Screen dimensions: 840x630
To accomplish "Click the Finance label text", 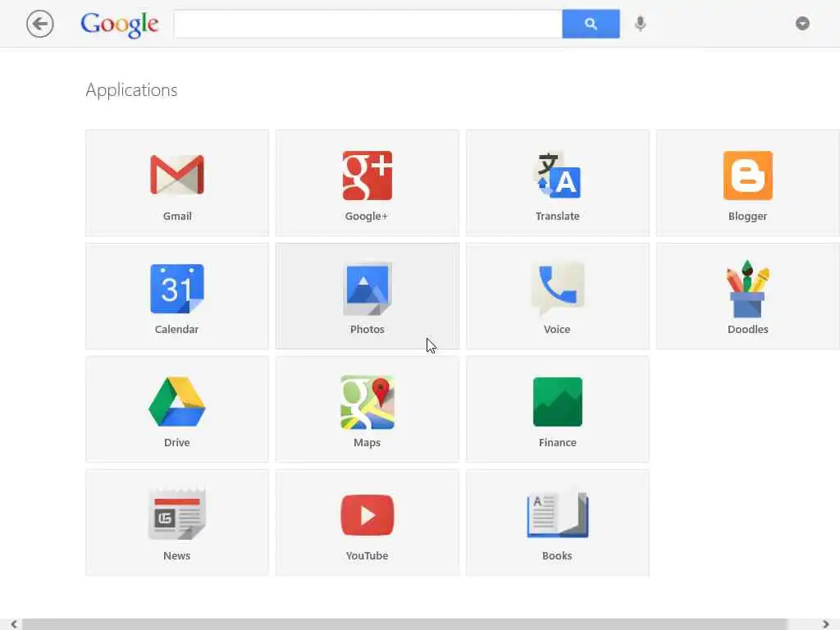I will pyautogui.click(x=558, y=442).
